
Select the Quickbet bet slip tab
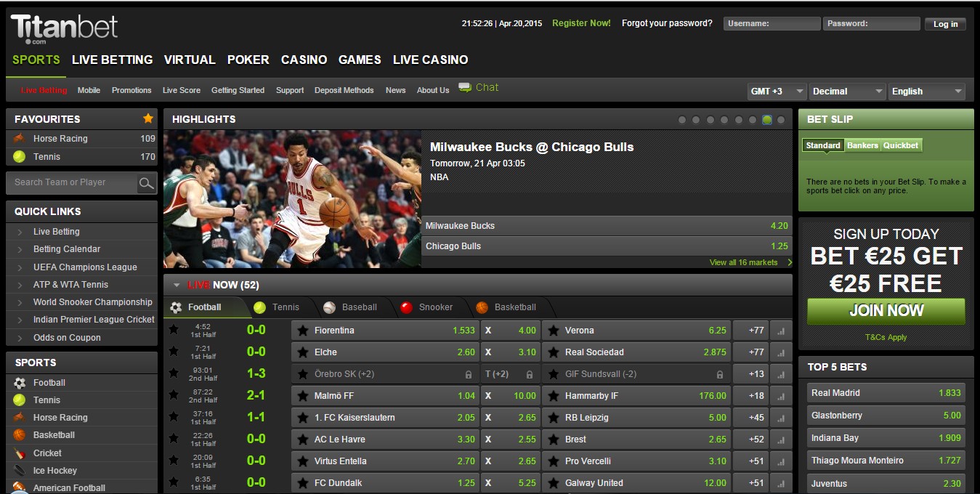click(x=901, y=145)
